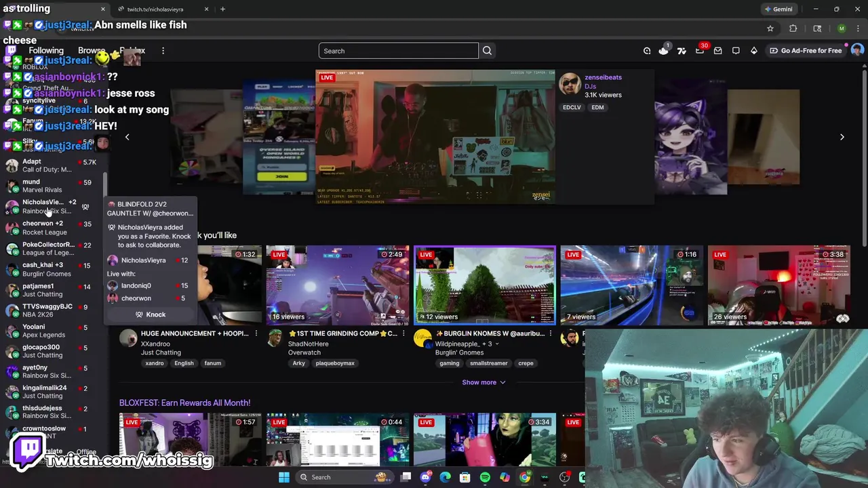Open the Wildpineapple_ Burglin' Gnomes stream thumbnail

pyautogui.click(x=485, y=285)
